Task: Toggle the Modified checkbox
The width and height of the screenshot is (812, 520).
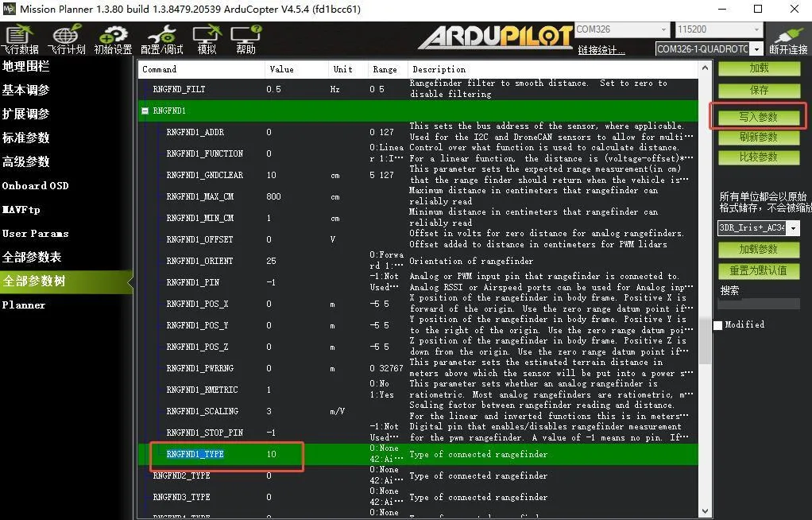Action: coord(717,325)
